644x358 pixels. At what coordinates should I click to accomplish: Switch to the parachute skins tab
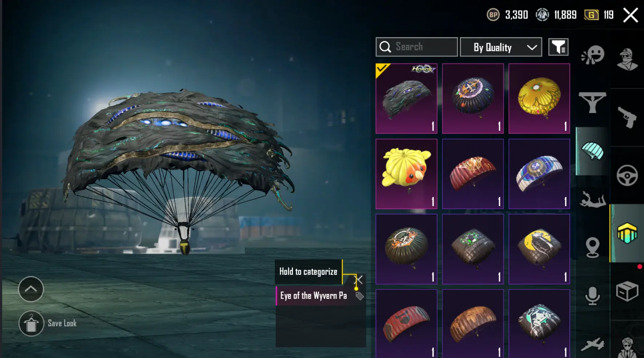[592, 151]
